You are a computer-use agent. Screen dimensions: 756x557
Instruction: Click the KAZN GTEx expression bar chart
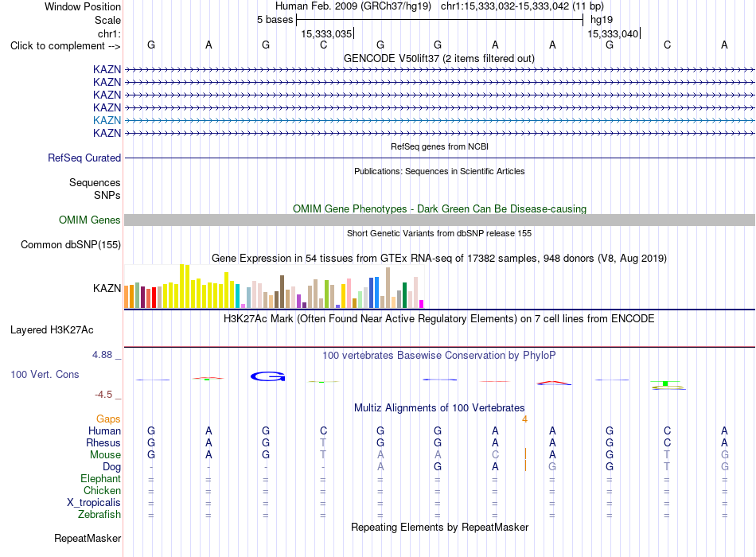274,286
